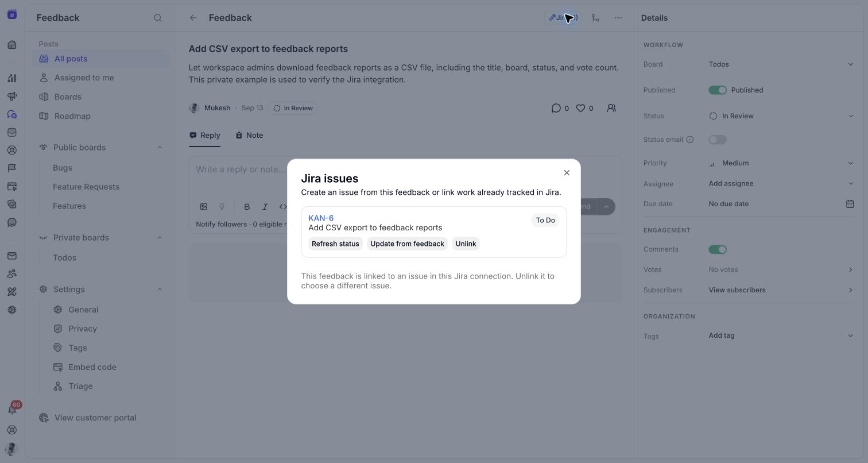Screen dimensions: 868x463
Task: Click the code formatting icon
Action: coord(282,207)
